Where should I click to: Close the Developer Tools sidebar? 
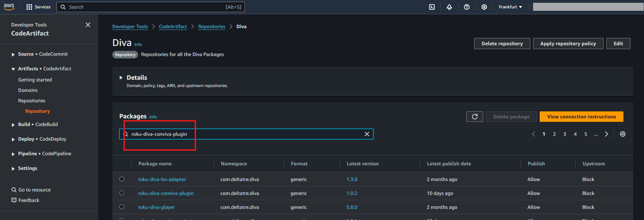point(88,25)
